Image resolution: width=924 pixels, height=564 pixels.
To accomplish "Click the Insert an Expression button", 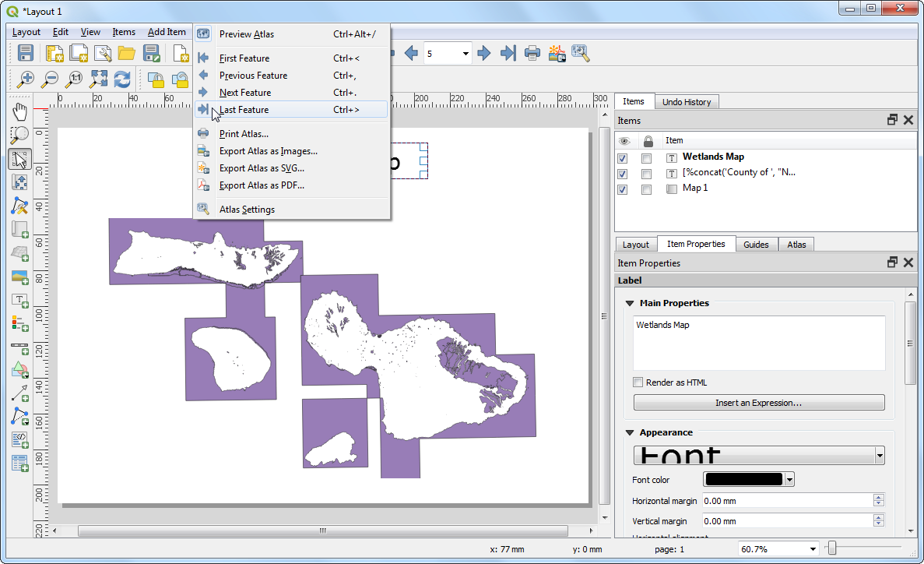I will tap(758, 403).
